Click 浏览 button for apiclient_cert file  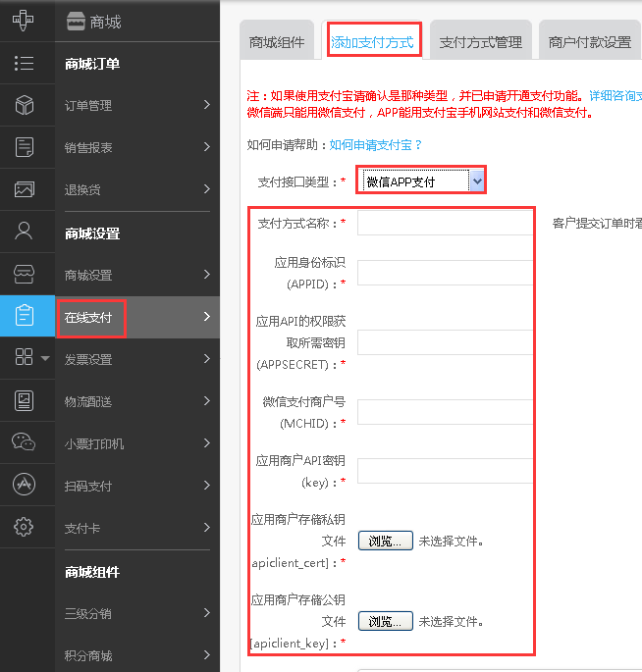point(386,541)
